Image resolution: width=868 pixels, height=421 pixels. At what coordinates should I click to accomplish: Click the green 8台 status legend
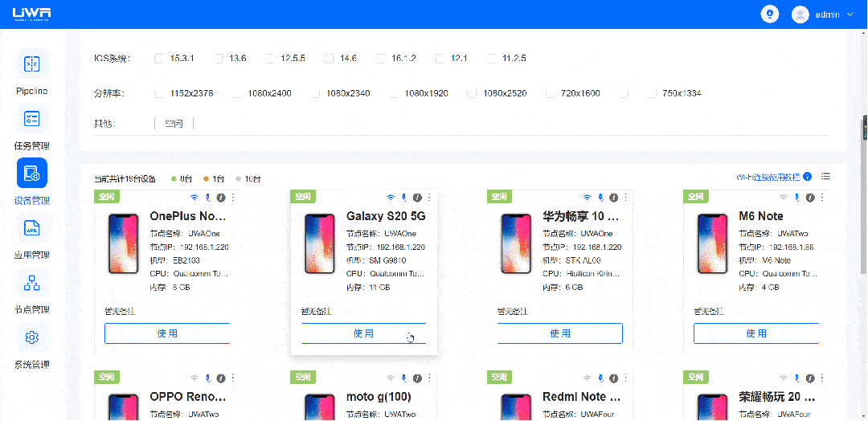click(x=182, y=178)
